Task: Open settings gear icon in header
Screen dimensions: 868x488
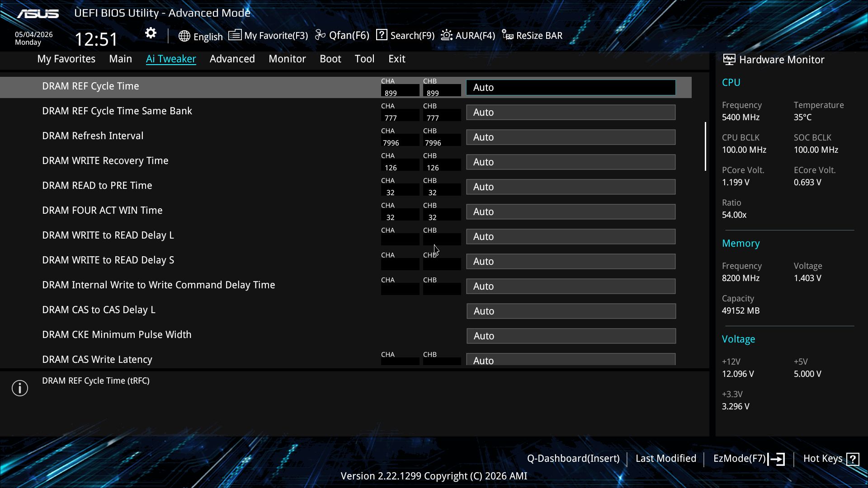Action: (151, 33)
